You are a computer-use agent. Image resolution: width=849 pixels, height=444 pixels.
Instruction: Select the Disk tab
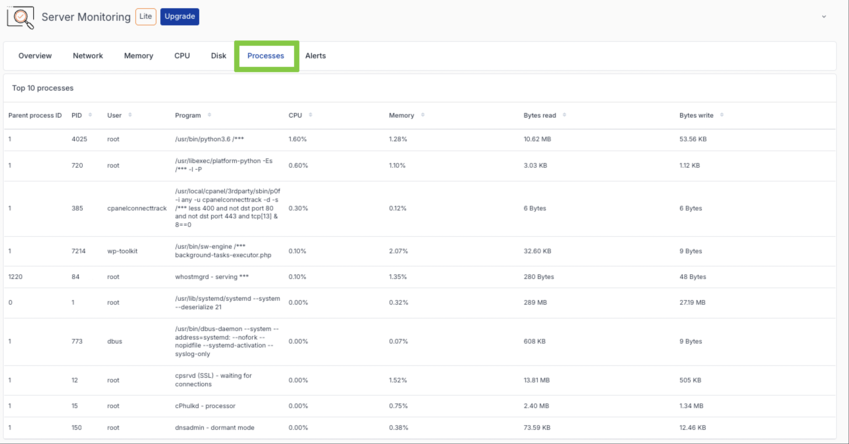pyautogui.click(x=218, y=56)
